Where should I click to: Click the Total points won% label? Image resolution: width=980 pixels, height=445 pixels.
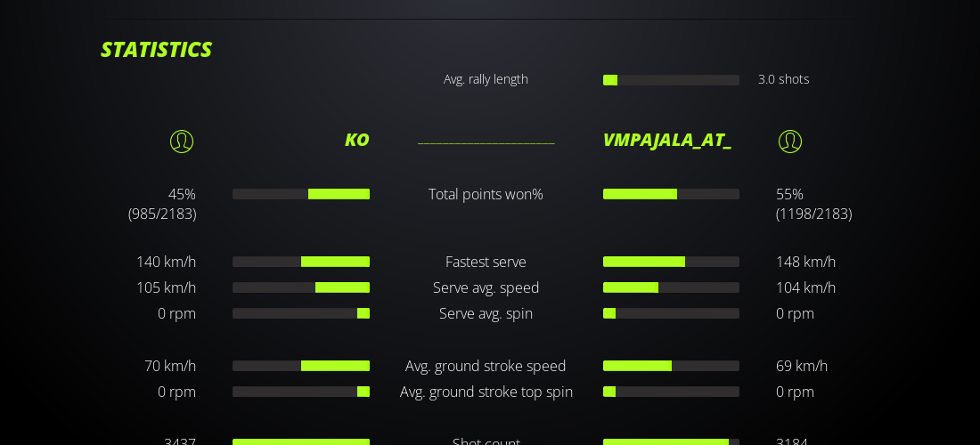[x=486, y=194]
